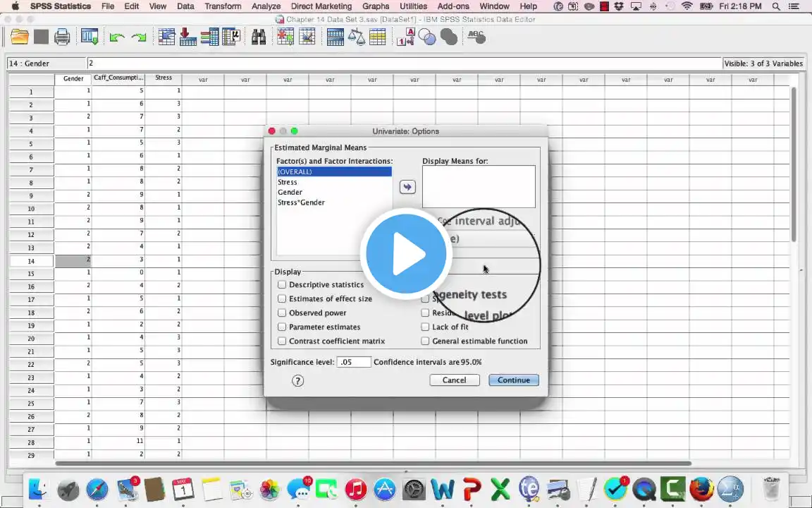Click the Print toolbar icon

(x=62, y=37)
